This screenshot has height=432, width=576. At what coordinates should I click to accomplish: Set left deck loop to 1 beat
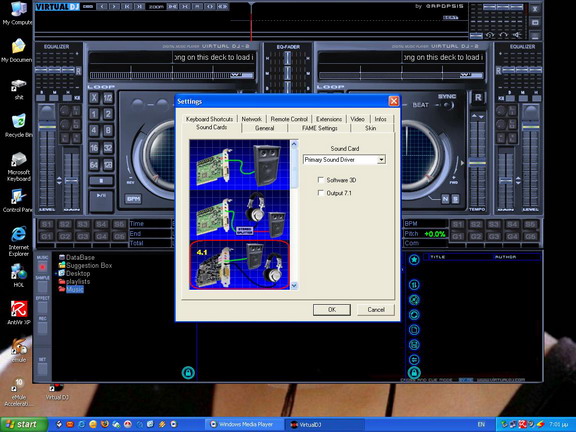pyautogui.click(x=94, y=114)
